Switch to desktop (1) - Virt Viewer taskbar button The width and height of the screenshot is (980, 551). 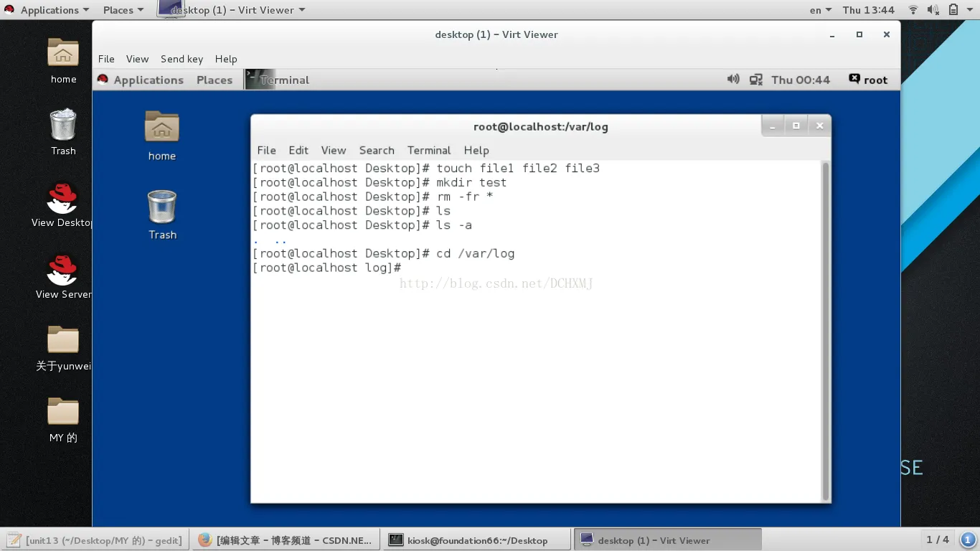pos(668,540)
